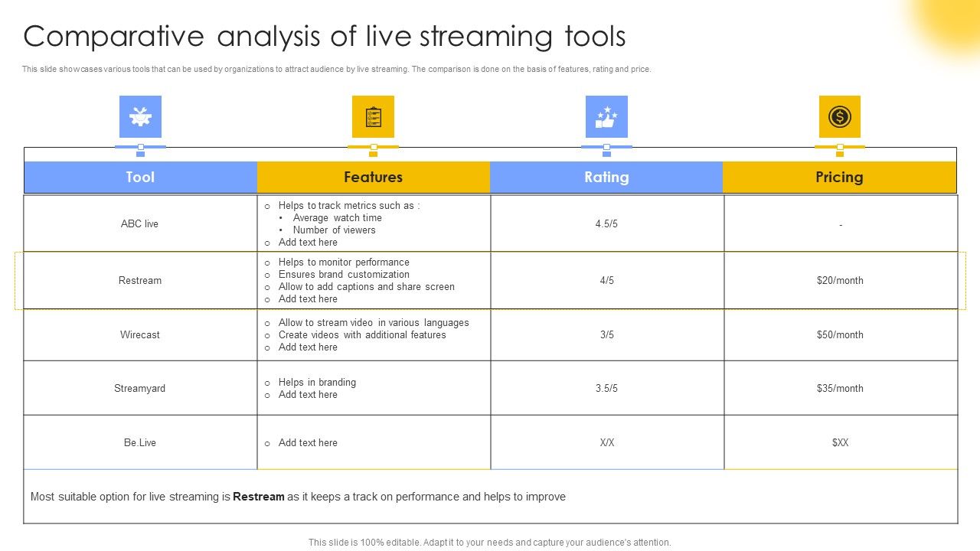The width and height of the screenshot is (980, 551).
Task: Select the Pricing column header
Action: tap(840, 177)
